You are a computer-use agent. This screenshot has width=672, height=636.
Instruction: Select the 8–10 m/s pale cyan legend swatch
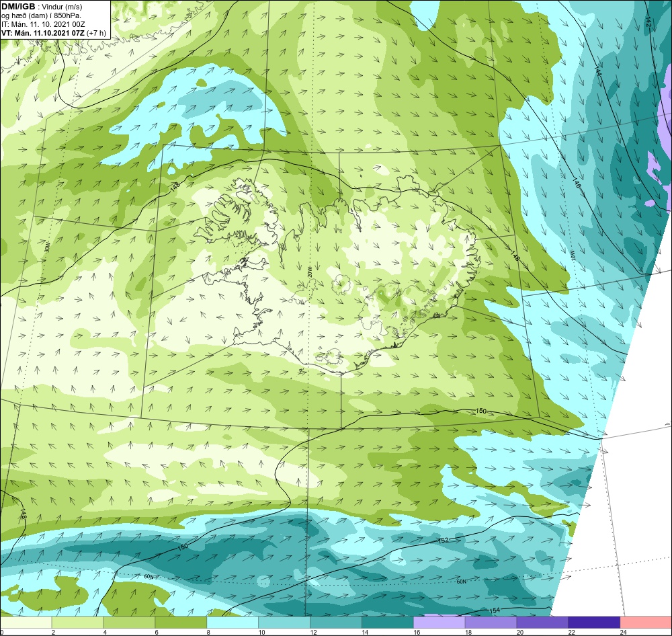(x=233, y=622)
